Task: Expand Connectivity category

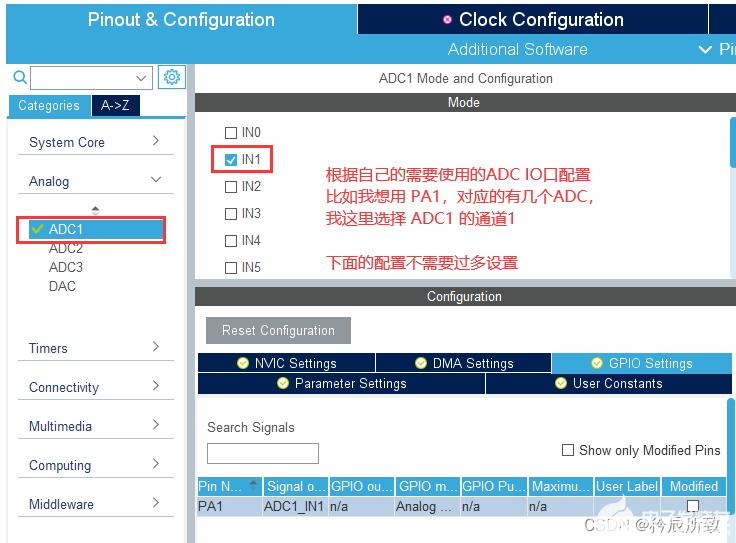Action: click(x=95, y=387)
